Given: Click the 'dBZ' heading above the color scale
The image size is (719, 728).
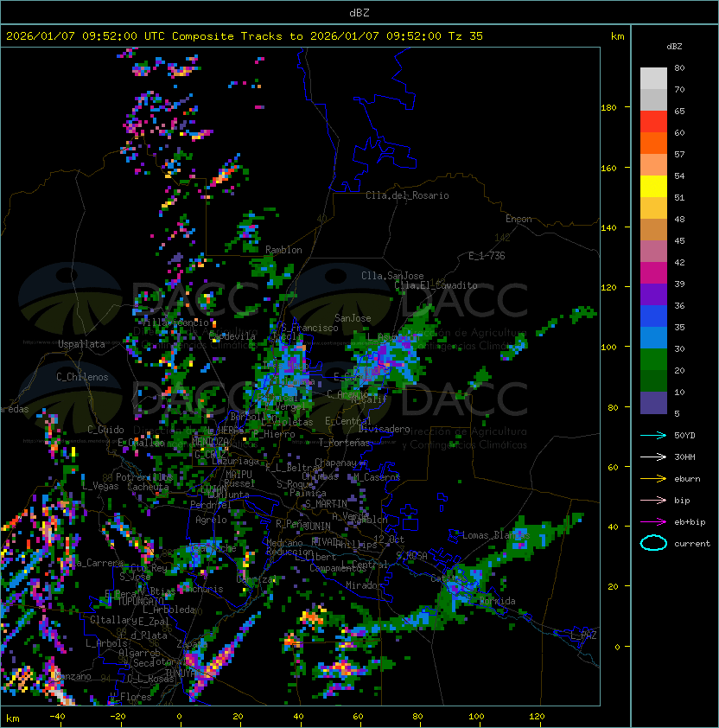Looking at the screenshot, I should 674,47.
